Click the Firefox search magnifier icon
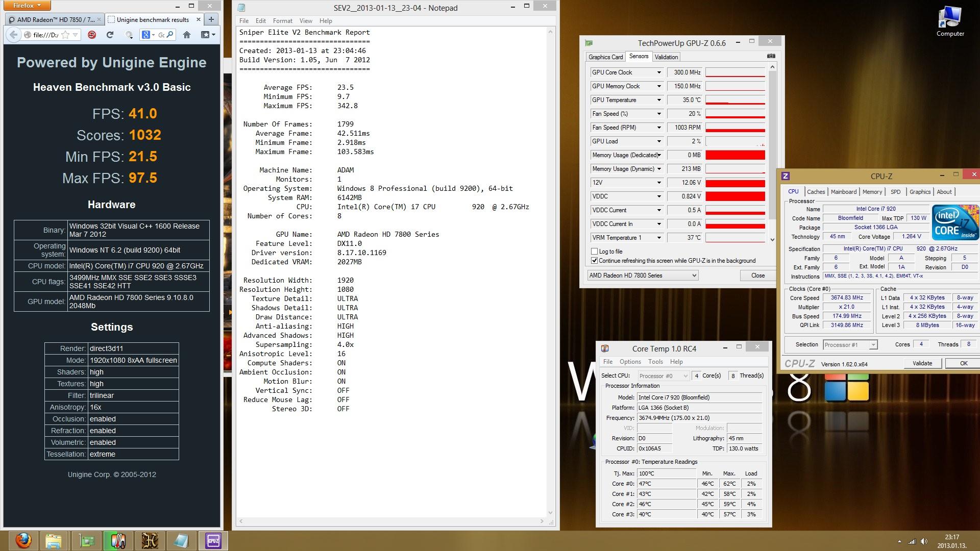The height and width of the screenshot is (551, 980). [170, 35]
